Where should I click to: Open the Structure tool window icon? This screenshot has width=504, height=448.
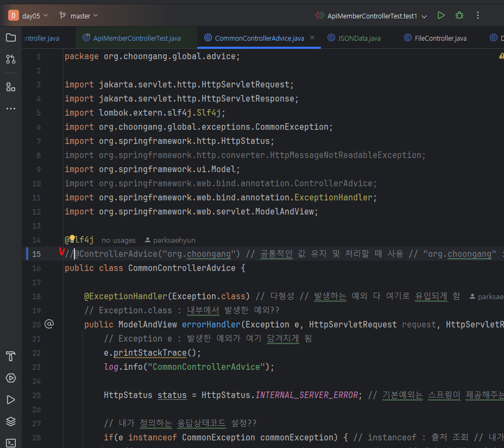(11, 87)
